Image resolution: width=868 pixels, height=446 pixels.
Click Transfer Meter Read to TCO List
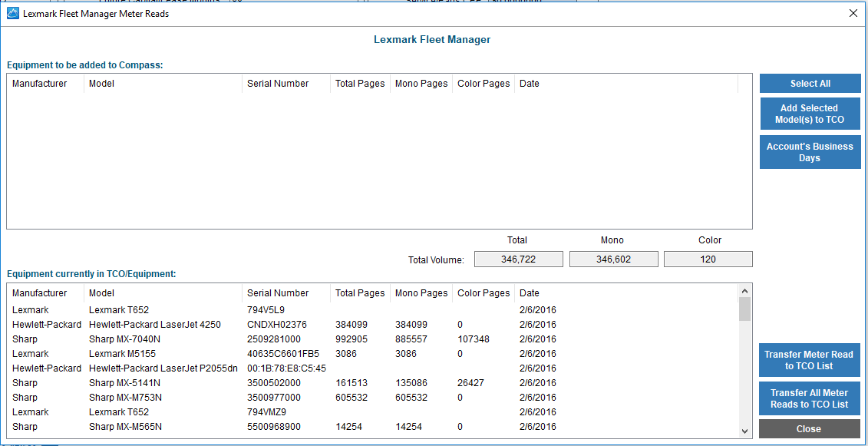[810, 360]
